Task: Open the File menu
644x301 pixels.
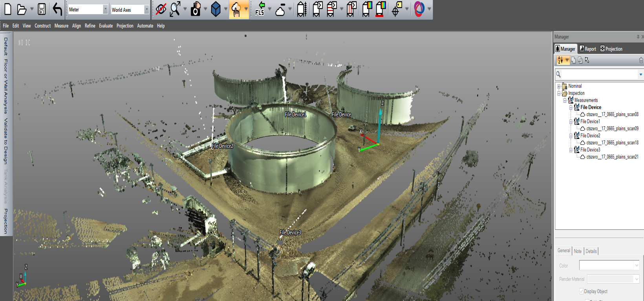Action: point(5,26)
